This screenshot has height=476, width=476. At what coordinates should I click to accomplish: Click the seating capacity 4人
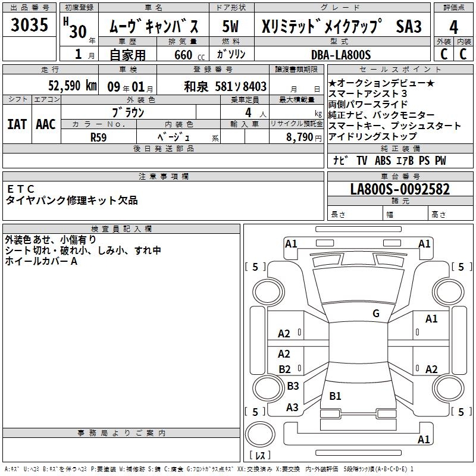(x=256, y=113)
